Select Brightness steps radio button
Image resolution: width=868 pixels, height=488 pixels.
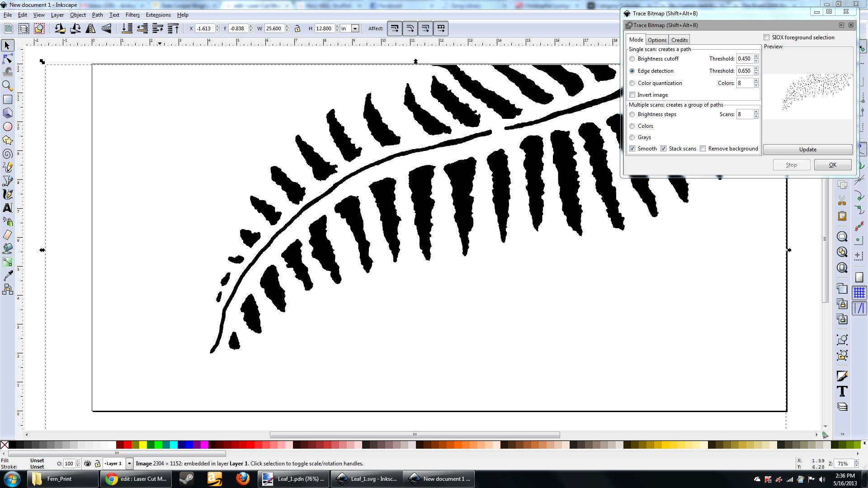click(x=632, y=114)
